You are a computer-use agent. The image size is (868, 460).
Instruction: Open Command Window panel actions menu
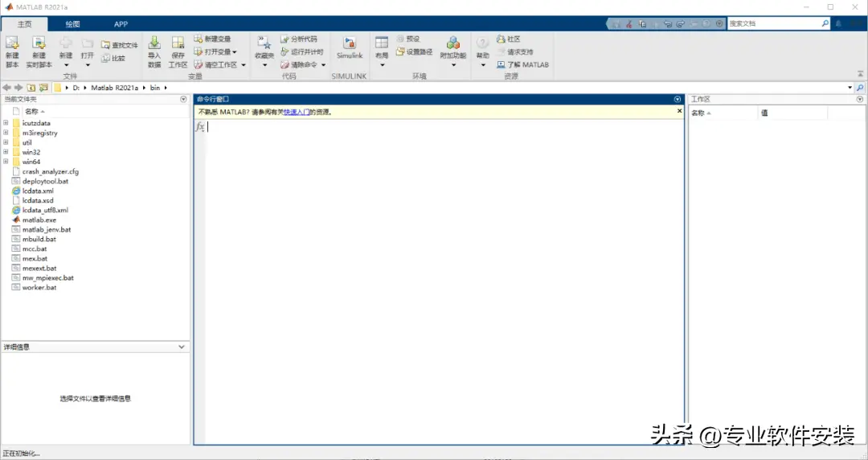(x=677, y=99)
